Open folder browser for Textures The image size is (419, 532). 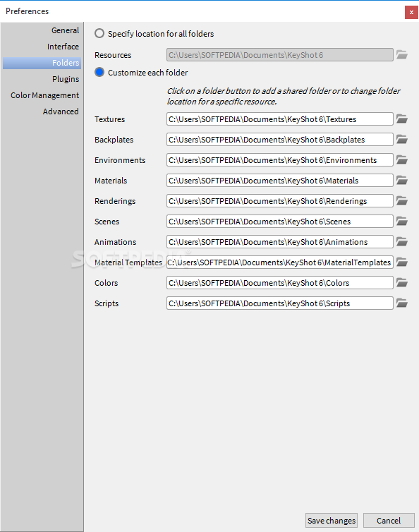(401, 119)
